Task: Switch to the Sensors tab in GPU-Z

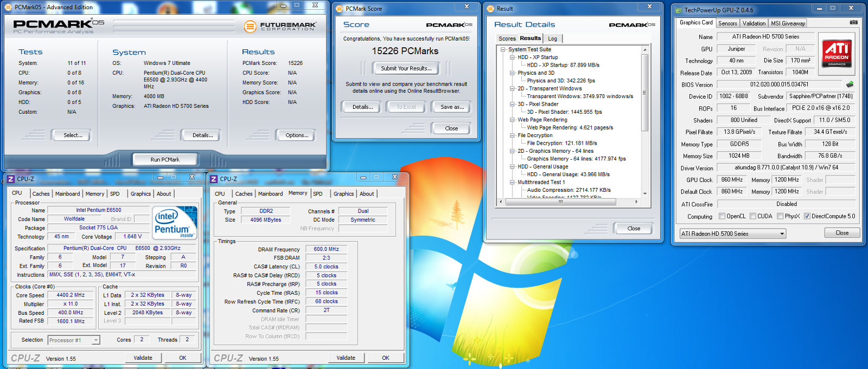Action: [x=727, y=23]
